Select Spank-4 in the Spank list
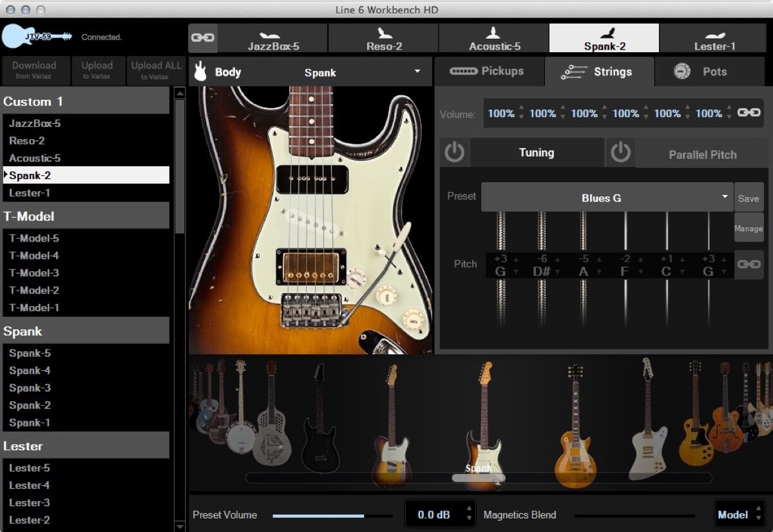Screen dimensions: 773x532 (x=86, y=370)
